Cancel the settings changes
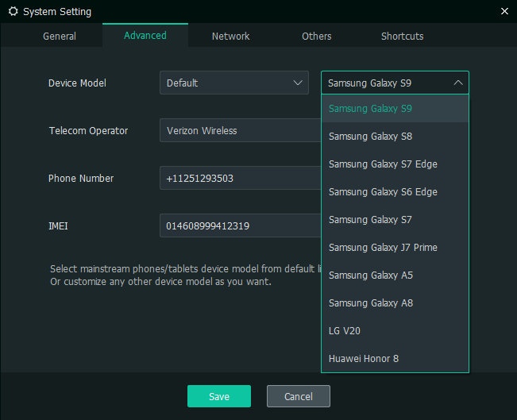 tap(298, 396)
